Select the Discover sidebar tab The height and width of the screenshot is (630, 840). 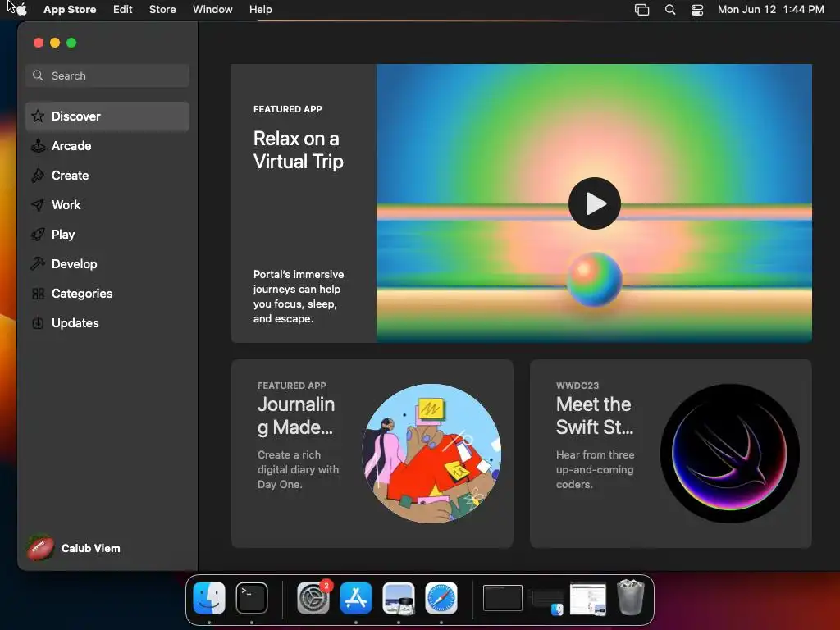click(x=107, y=116)
